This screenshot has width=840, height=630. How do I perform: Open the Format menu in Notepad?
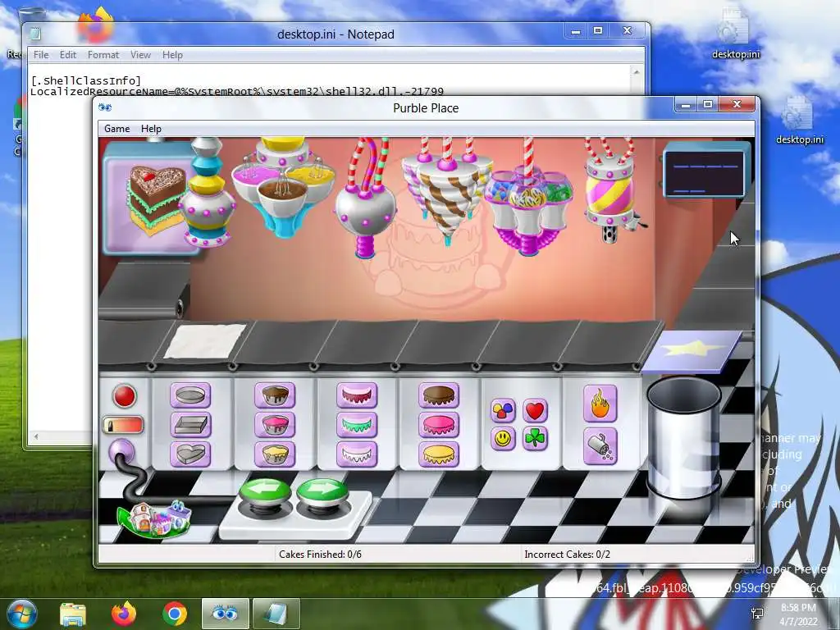pyautogui.click(x=103, y=55)
